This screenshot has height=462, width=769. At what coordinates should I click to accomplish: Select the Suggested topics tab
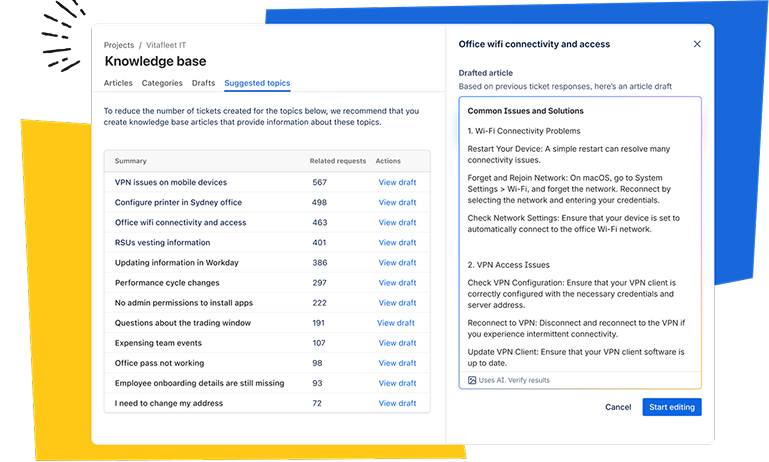[x=257, y=83]
